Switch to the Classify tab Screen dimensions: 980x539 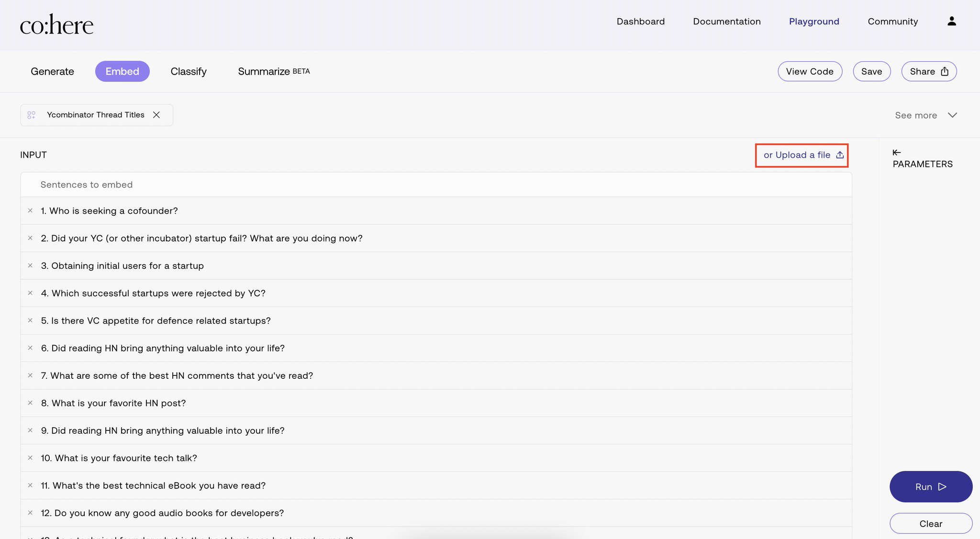point(189,71)
